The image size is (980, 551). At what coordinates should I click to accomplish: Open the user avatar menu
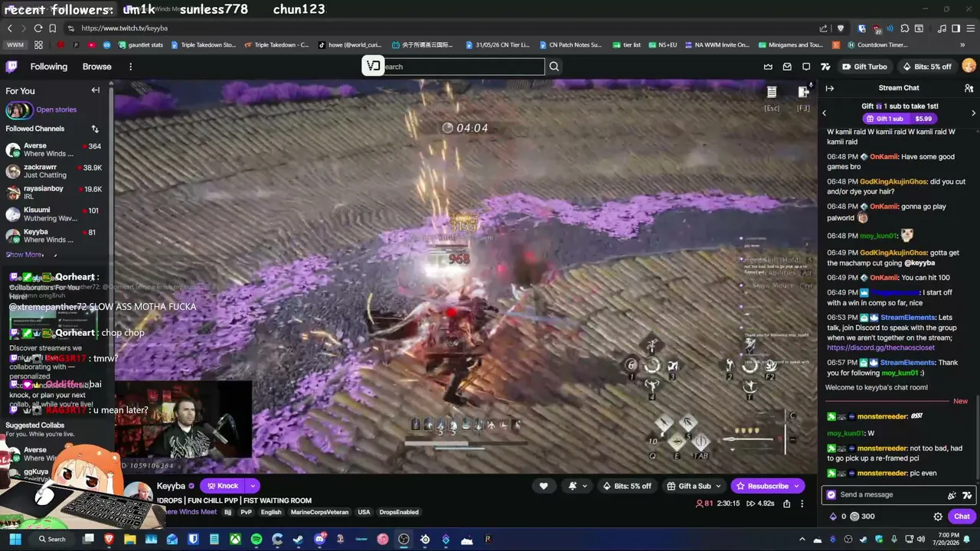click(x=968, y=67)
